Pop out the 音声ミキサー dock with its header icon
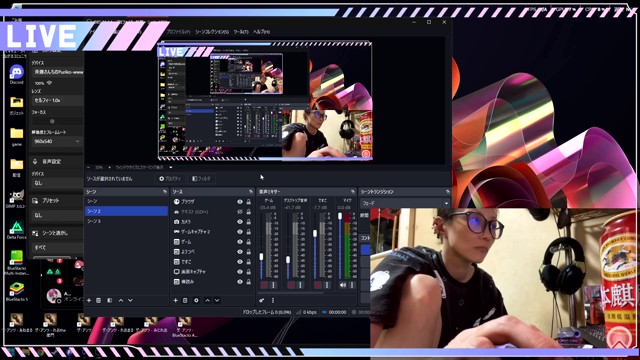Viewport: 640px width, 360px height. click(353, 191)
